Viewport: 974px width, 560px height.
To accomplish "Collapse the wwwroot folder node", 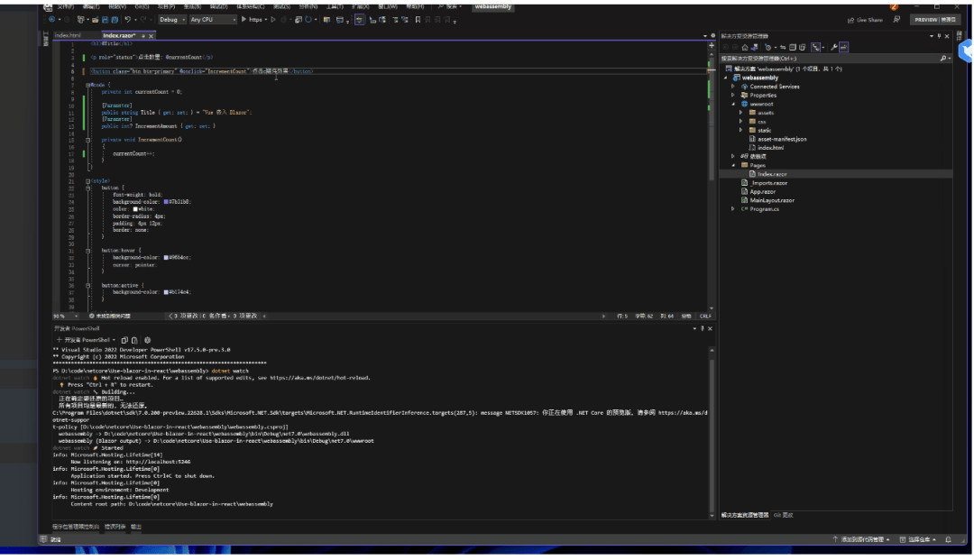I will coord(733,104).
